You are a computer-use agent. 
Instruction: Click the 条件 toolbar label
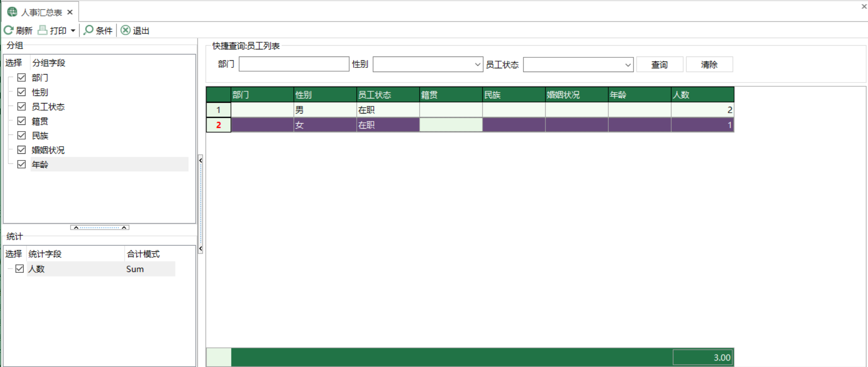click(x=104, y=31)
